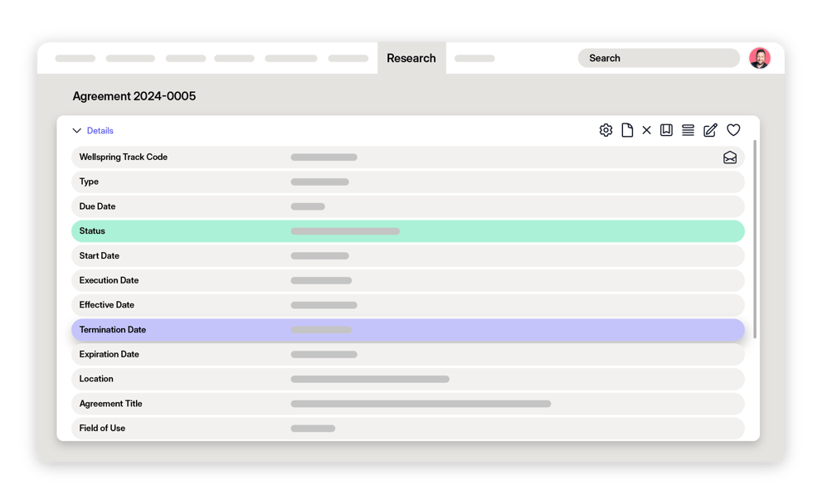Select the tab right of Research
This screenshot has height=504, width=822.
pos(474,58)
